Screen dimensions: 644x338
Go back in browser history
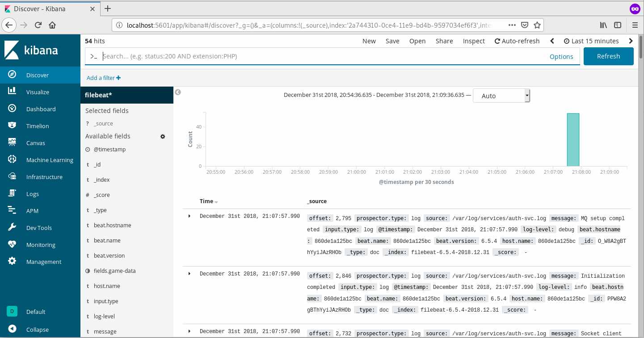[x=10, y=25]
